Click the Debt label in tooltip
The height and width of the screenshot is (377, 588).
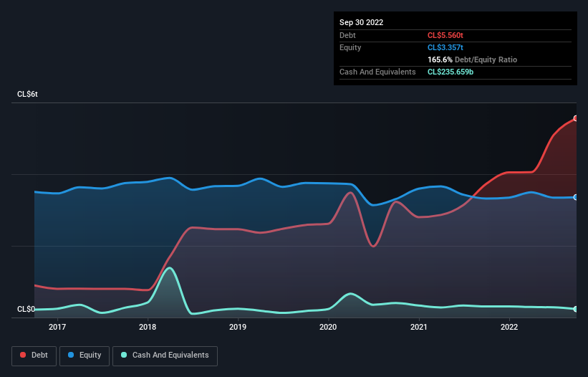click(x=347, y=35)
